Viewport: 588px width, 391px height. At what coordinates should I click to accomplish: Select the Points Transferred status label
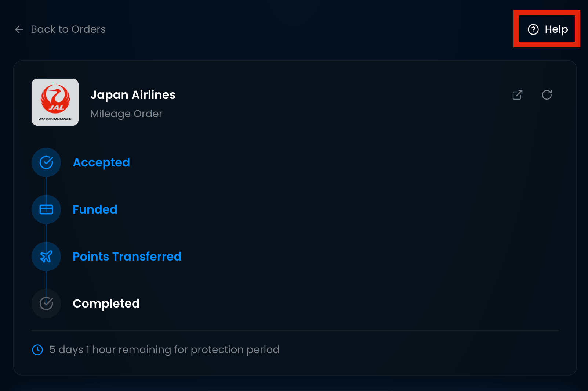coord(127,257)
